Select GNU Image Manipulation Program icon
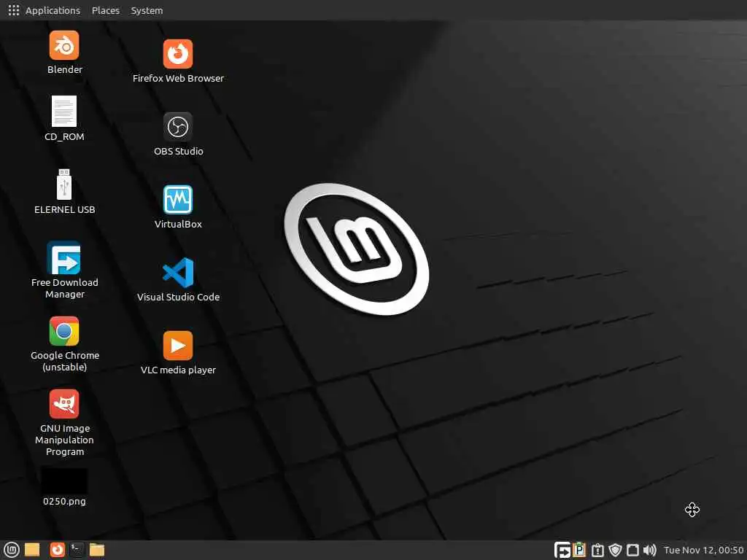747x560 pixels. pyautogui.click(x=64, y=404)
